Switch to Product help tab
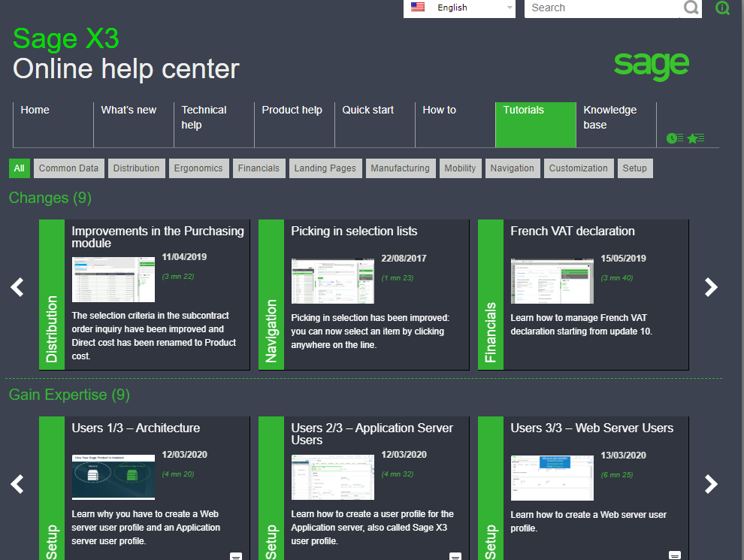Screen dimensions: 744x560 click(295, 125)
